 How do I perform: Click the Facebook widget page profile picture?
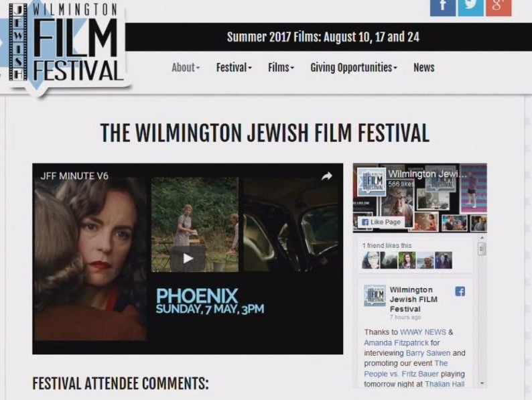tap(371, 182)
